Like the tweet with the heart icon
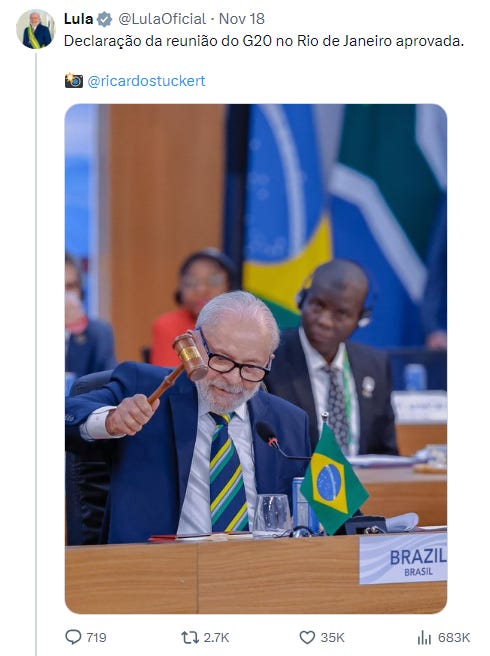The width and height of the screenshot is (490, 656). pos(307,637)
